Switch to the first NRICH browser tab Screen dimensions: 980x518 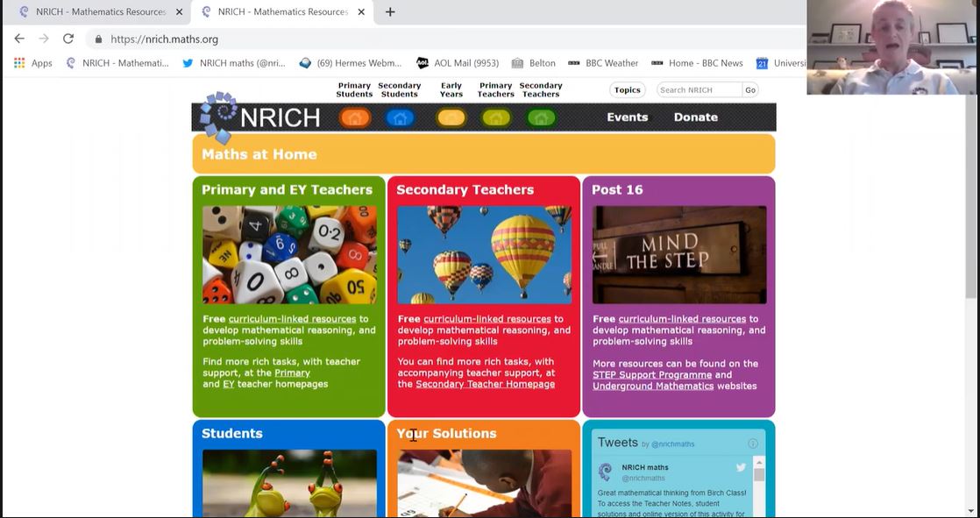coord(95,11)
